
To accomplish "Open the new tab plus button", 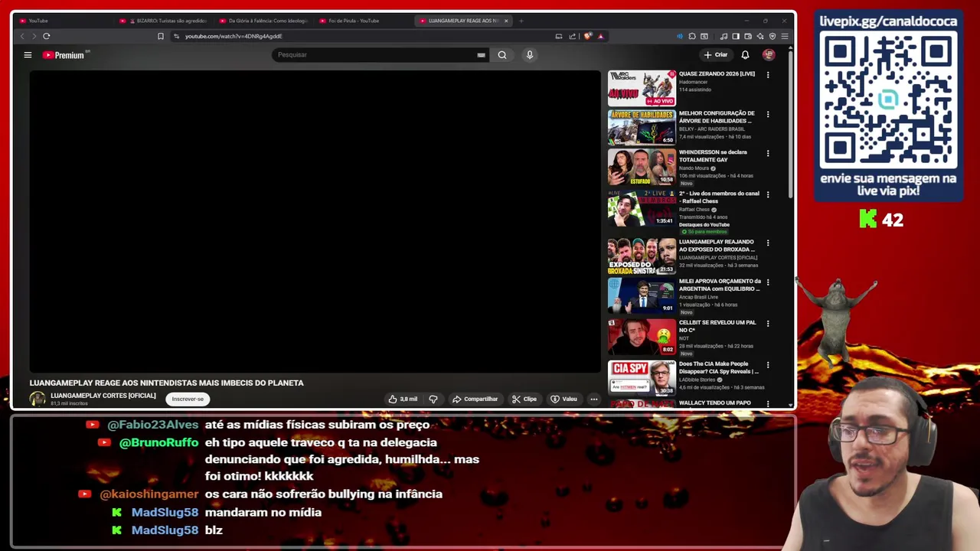I will [x=521, y=21].
